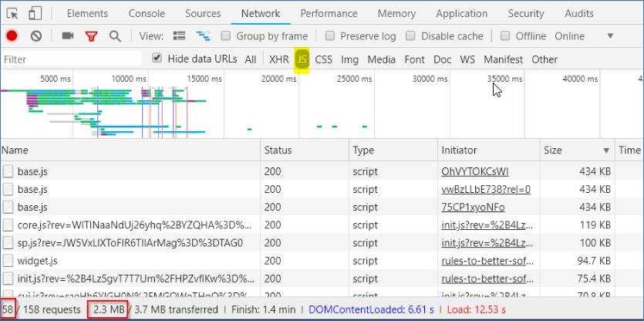
Task: Activate the inspect element picker icon
Action: click(x=12, y=14)
